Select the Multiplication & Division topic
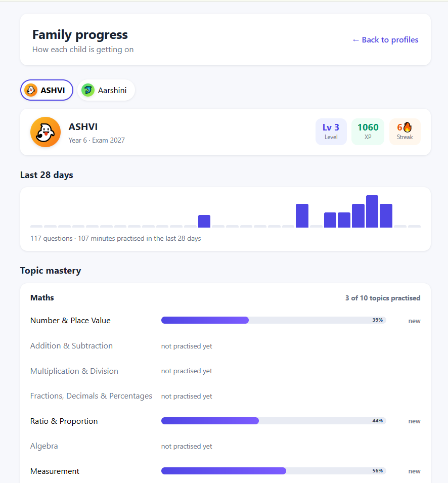 (x=74, y=371)
